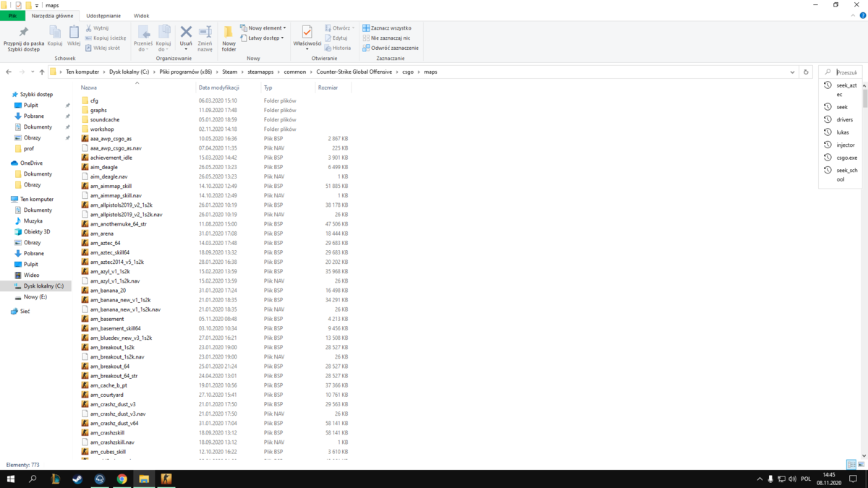This screenshot has height=488, width=868.
Task: Create a new folder with Nowy folder
Action: pyautogui.click(x=229, y=38)
